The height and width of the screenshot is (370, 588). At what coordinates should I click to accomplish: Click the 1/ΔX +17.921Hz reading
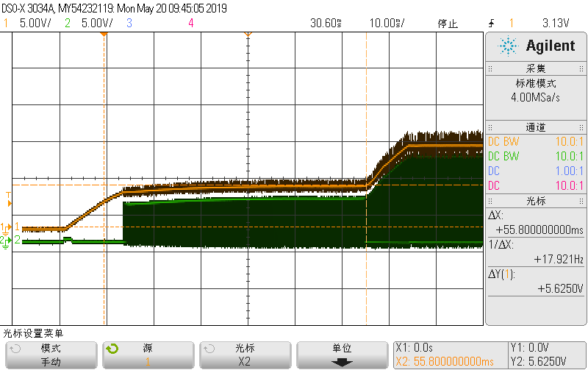pos(536,252)
